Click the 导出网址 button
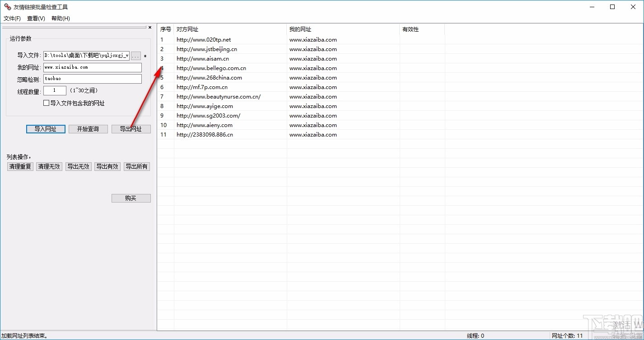 [x=131, y=129]
